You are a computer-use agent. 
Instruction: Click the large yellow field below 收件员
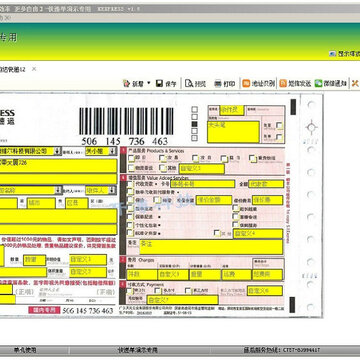[233, 132]
